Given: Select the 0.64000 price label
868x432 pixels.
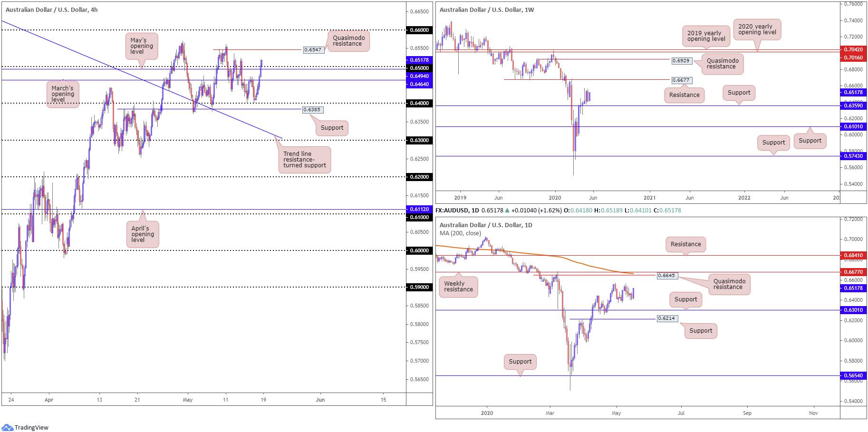Looking at the screenshot, I should point(419,103).
